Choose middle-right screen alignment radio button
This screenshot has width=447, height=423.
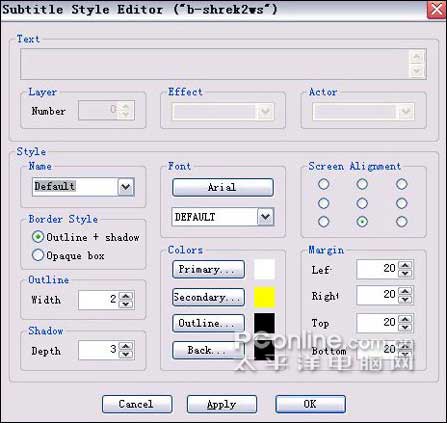[x=402, y=203]
